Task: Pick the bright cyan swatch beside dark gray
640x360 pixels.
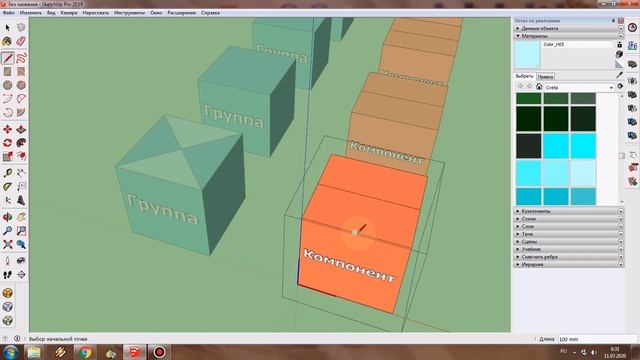Action: click(556, 146)
